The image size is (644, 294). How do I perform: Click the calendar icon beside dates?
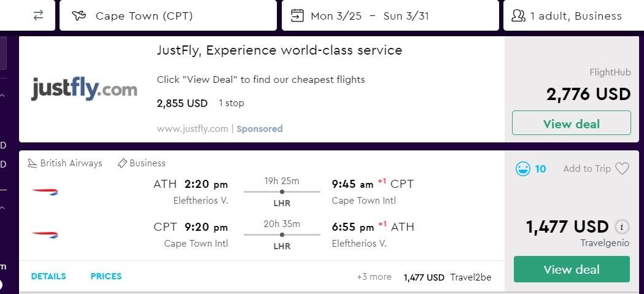point(297,16)
